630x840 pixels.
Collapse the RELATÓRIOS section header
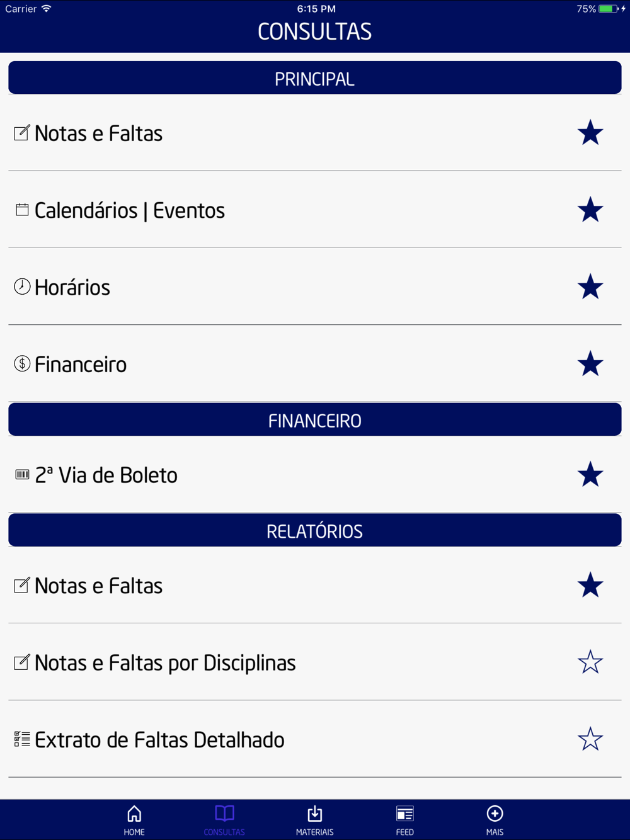[x=315, y=531]
